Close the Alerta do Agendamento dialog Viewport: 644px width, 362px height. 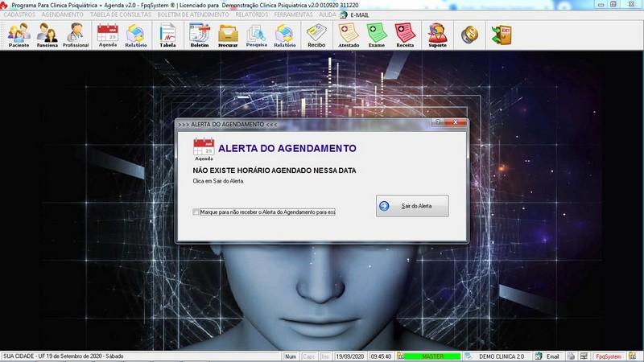coord(455,122)
